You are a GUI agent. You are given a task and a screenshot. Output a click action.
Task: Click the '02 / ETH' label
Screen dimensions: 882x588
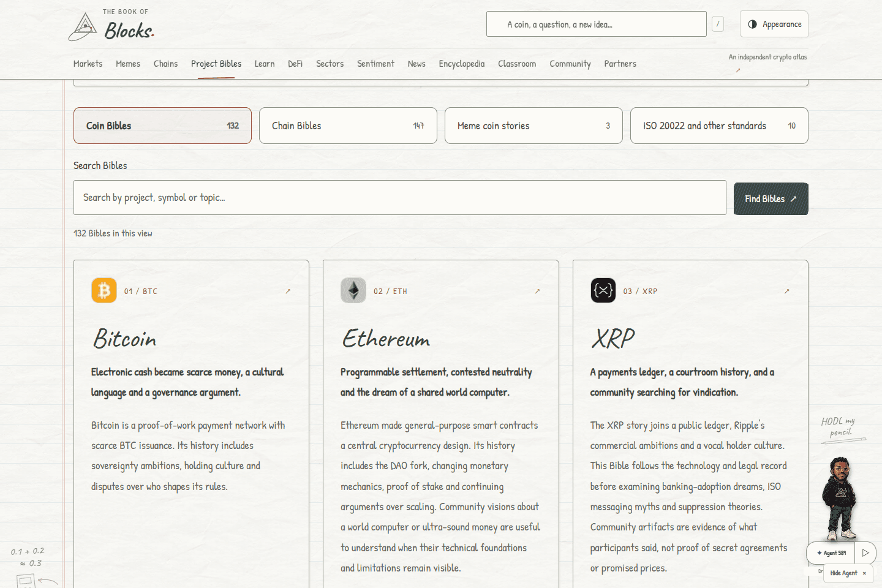click(x=390, y=292)
